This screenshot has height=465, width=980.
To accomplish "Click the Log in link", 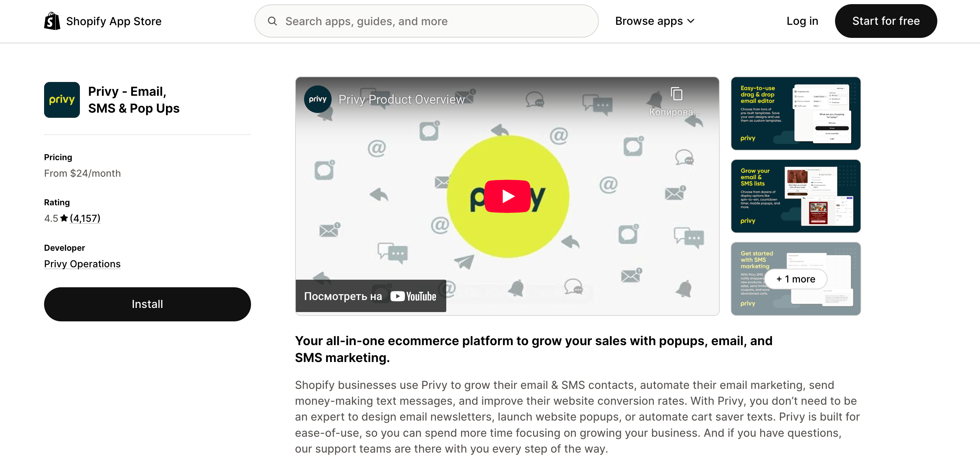I will [802, 21].
